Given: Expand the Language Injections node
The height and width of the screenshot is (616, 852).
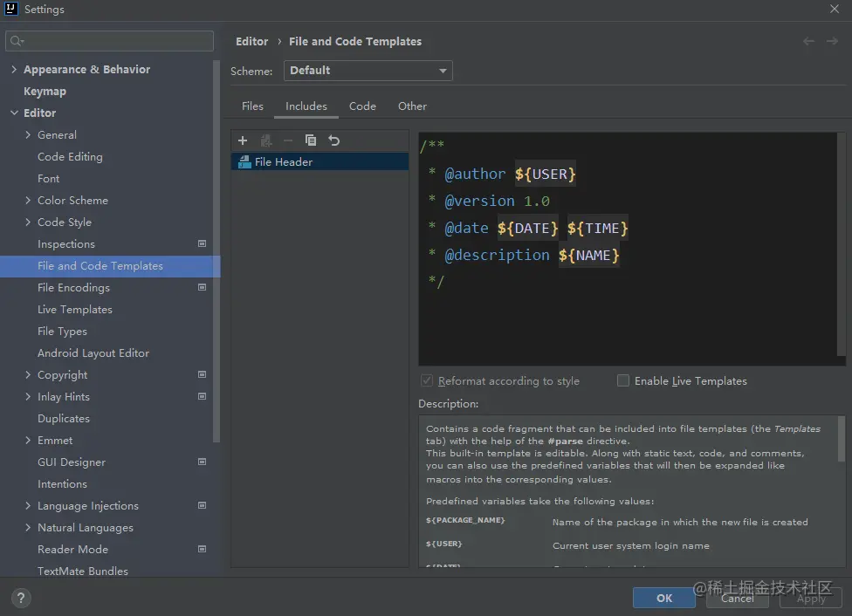Looking at the screenshot, I should [28, 506].
